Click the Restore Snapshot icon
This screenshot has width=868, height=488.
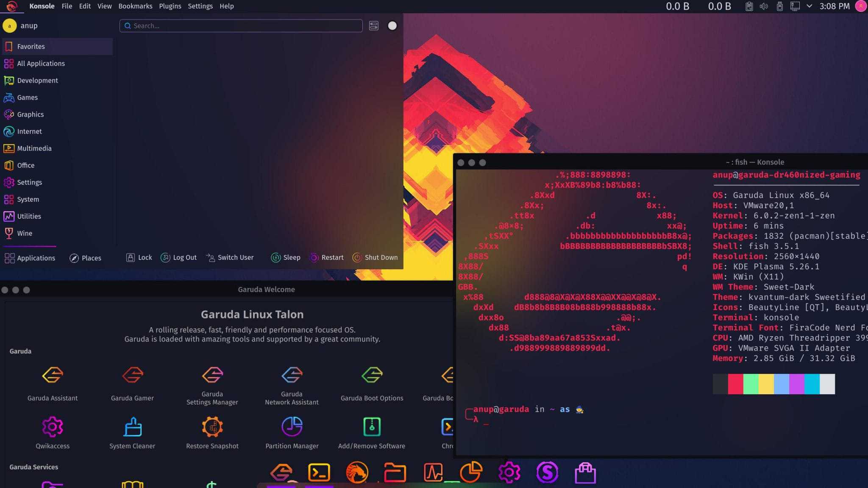point(212,427)
